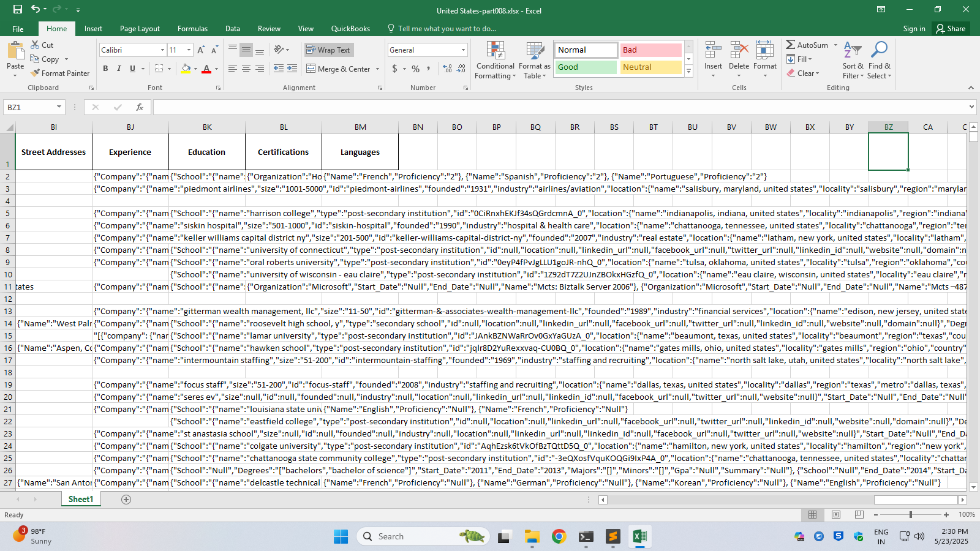Open Format as Table gallery
The width and height of the screenshot is (980, 551).
tap(535, 60)
